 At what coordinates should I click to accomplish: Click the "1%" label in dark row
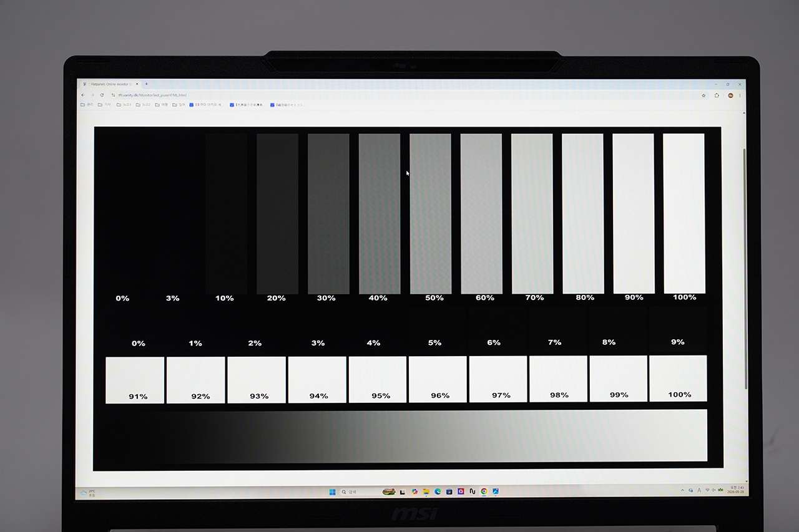(195, 343)
